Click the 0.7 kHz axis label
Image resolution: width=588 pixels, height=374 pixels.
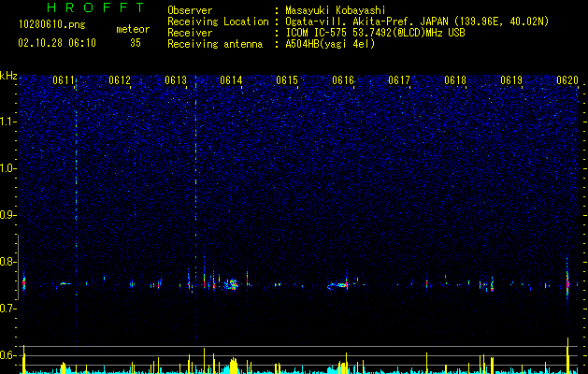(8, 309)
